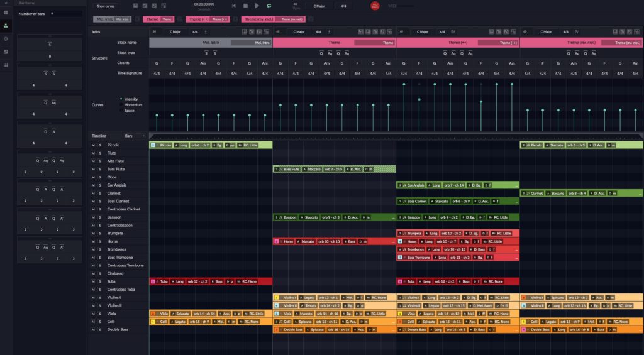Image resolution: width=644 pixels, height=355 pixels.
Task: Toggle the green loop icon
Action: [269, 6]
